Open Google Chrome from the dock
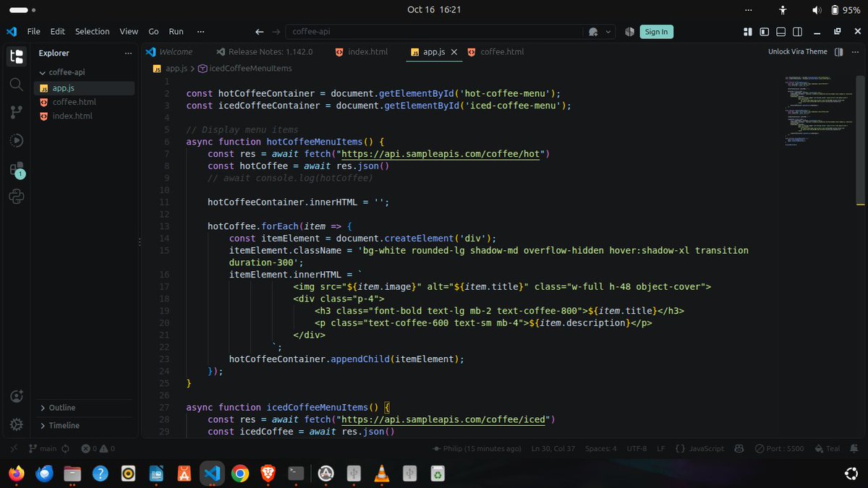 240,474
